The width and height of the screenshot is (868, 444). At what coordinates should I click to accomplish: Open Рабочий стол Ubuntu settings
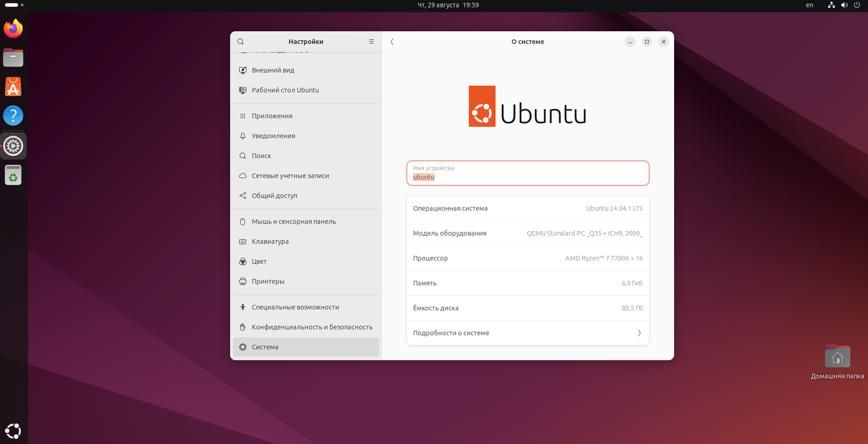coord(306,90)
